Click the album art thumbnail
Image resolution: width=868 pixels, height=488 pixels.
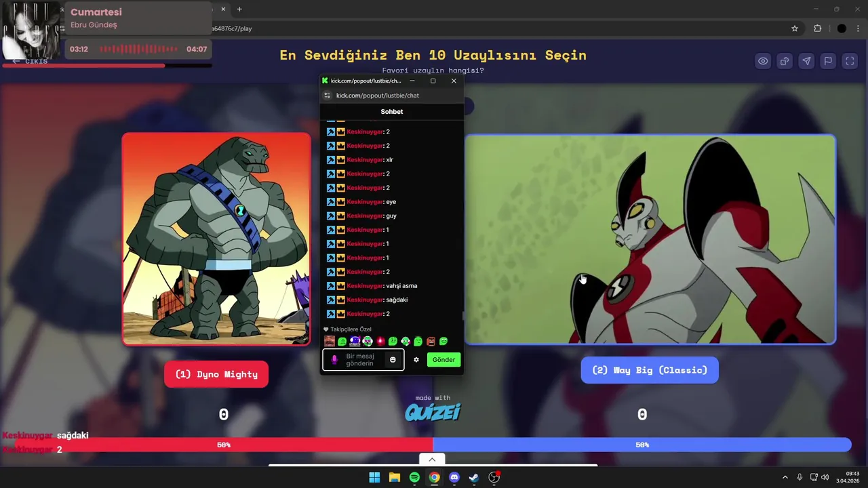(x=31, y=30)
